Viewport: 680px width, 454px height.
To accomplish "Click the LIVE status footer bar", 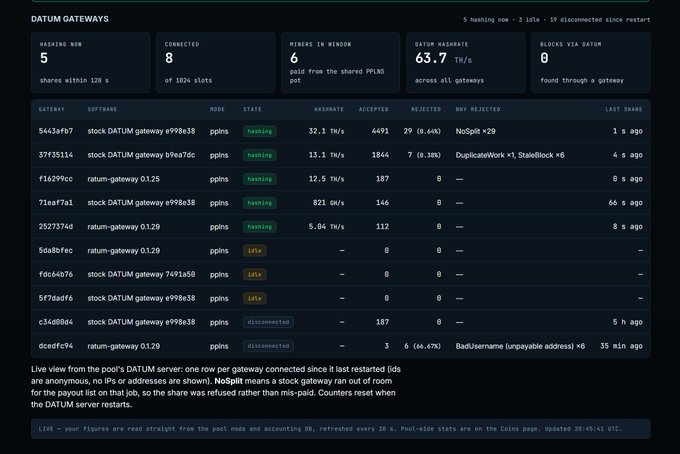I will (340, 429).
